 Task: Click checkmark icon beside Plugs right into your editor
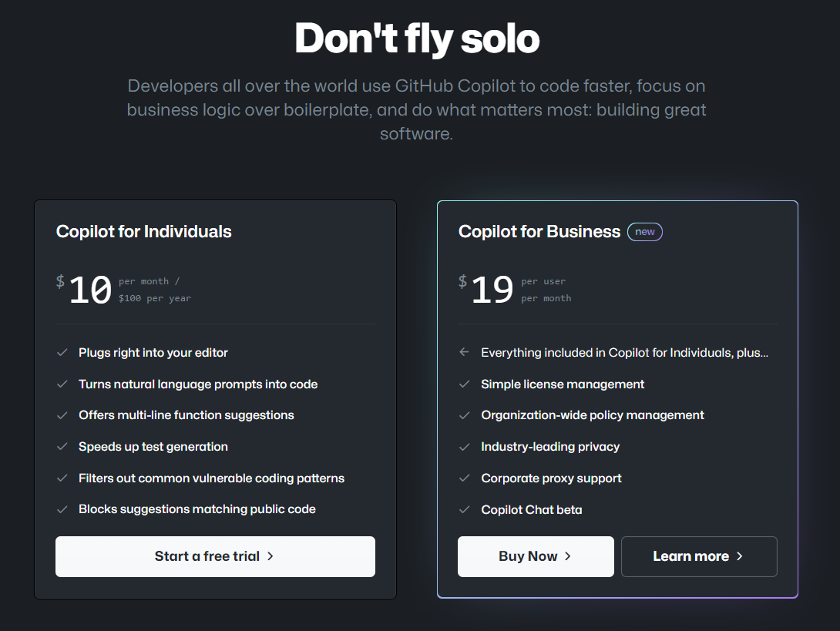(x=62, y=352)
